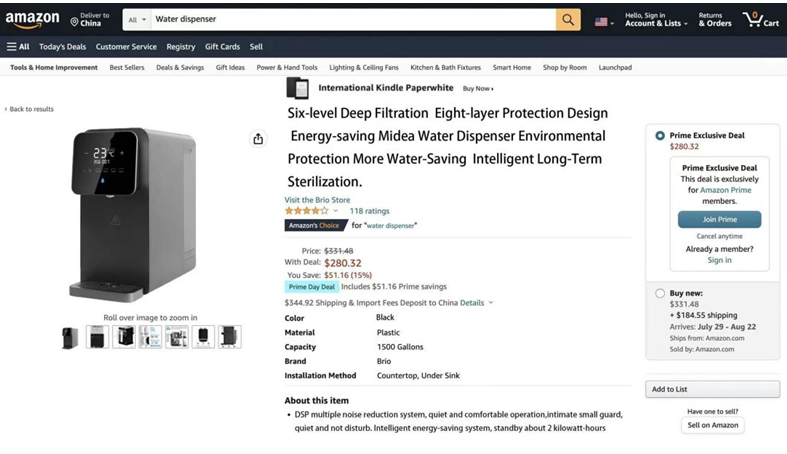The width and height of the screenshot is (787, 454).
Task: Click the US flag language icon
Action: tap(601, 21)
